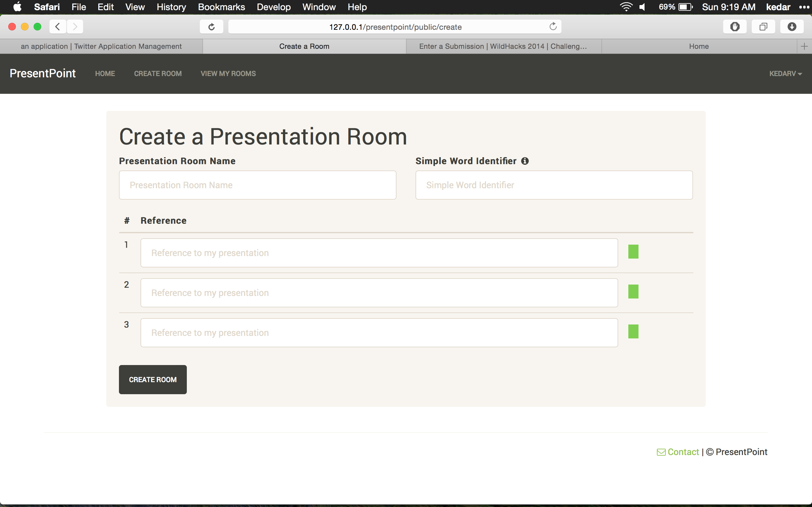The image size is (812, 507).
Task: Add a new tab with the plus icon
Action: pyautogui.click(x=804, y=46)
